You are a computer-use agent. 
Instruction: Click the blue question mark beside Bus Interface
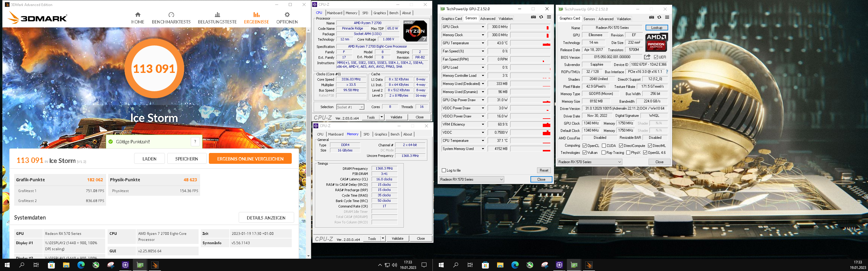tap(667, 72)
